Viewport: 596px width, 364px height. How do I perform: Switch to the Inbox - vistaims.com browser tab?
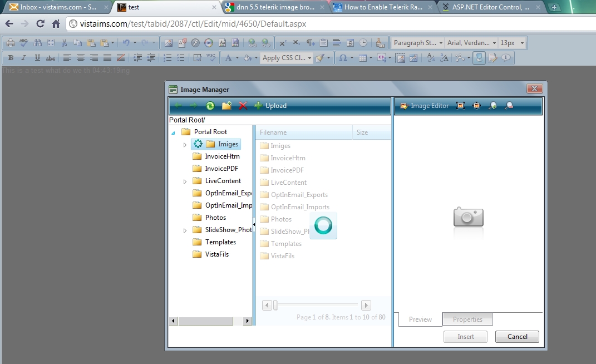point(59,7)
